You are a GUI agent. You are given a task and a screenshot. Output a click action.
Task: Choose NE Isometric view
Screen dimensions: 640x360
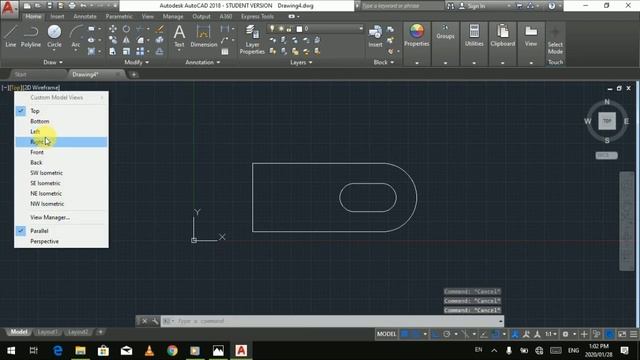pyautogui.click(x=61, y=193)
